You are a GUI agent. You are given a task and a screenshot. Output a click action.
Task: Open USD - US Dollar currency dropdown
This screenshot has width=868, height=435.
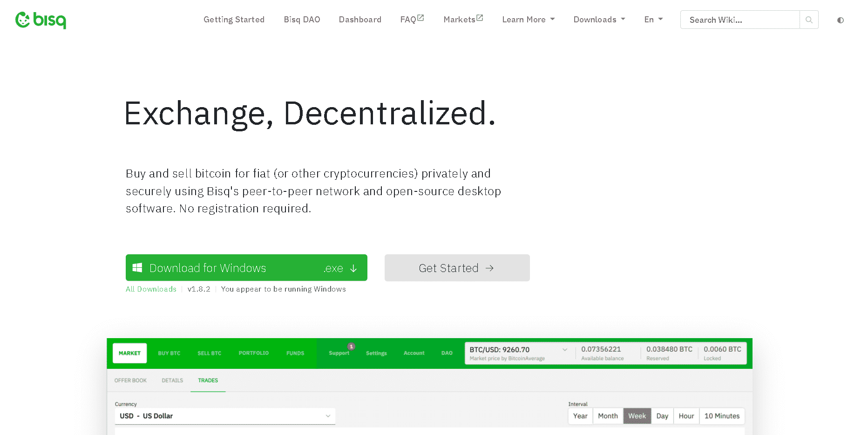click(225, 416)
